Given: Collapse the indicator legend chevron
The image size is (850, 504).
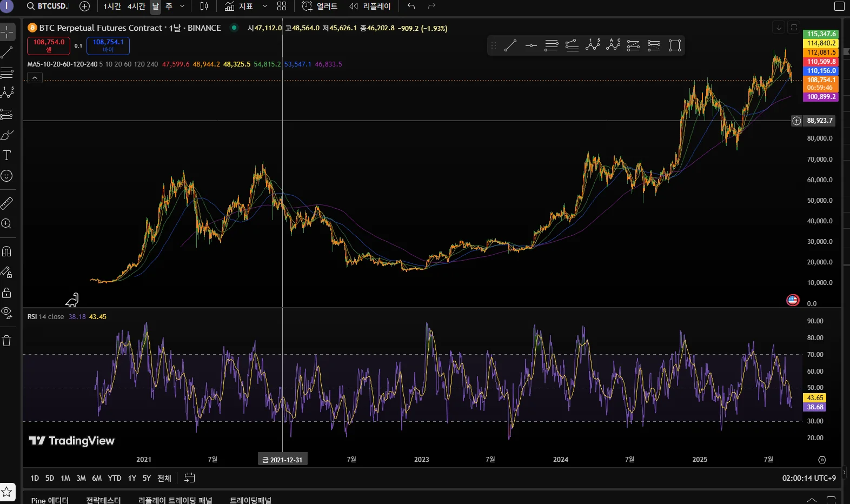Looking at the screenshot, I should [35, 78].
